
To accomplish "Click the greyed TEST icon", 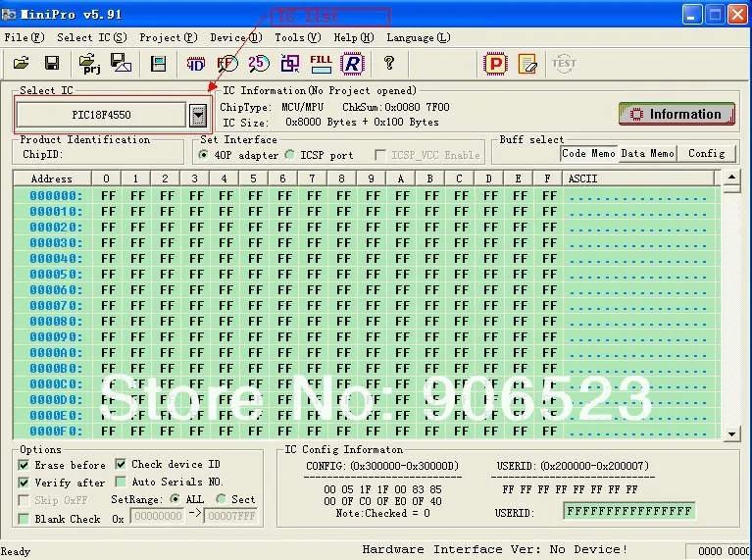I will tap(564, 64).
